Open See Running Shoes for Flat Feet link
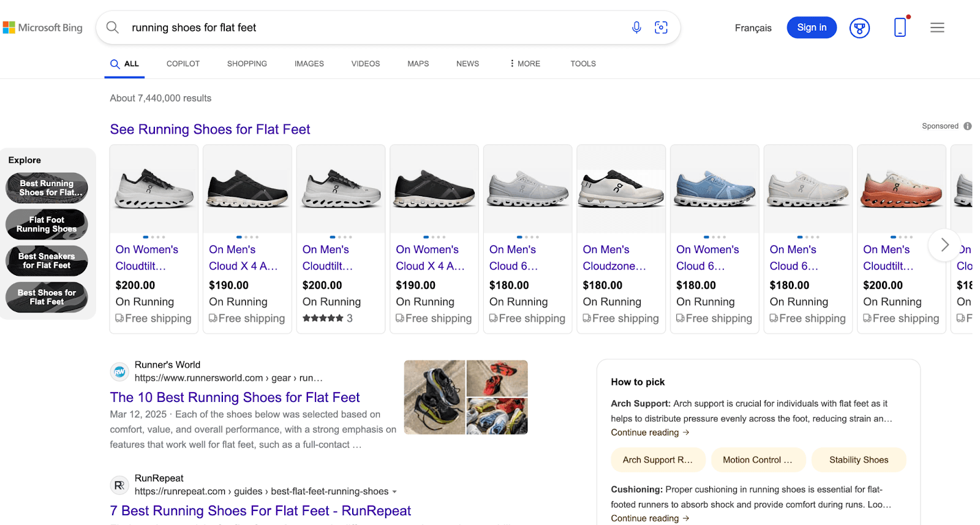Screen dimensions: 980x525 [x=210, y=129]
